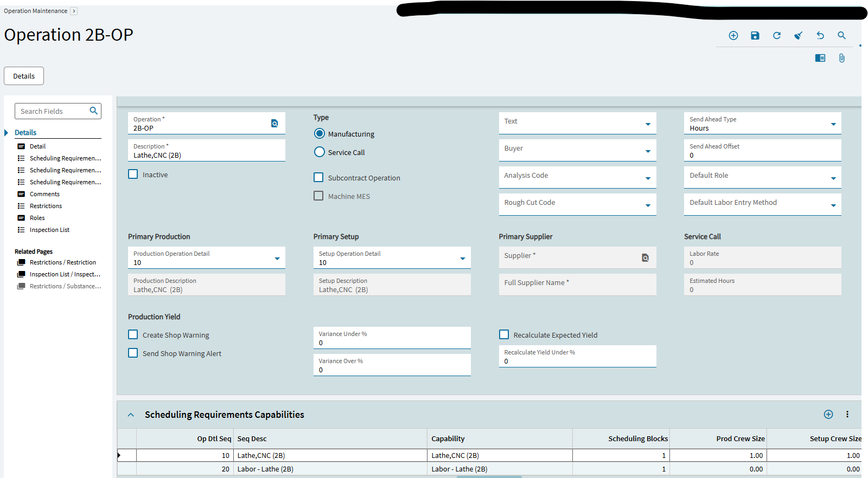Toggle the side panel layout icon
This screenshot has width=868, height=478.
click(x=820, y=58)
